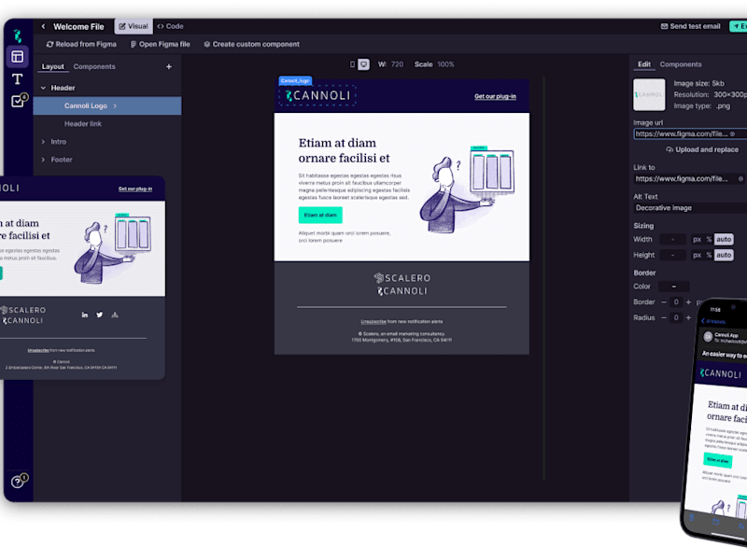Decrease the Border width value
The height and width of the screenshot is (560, 747).
(x=664, y=302)
